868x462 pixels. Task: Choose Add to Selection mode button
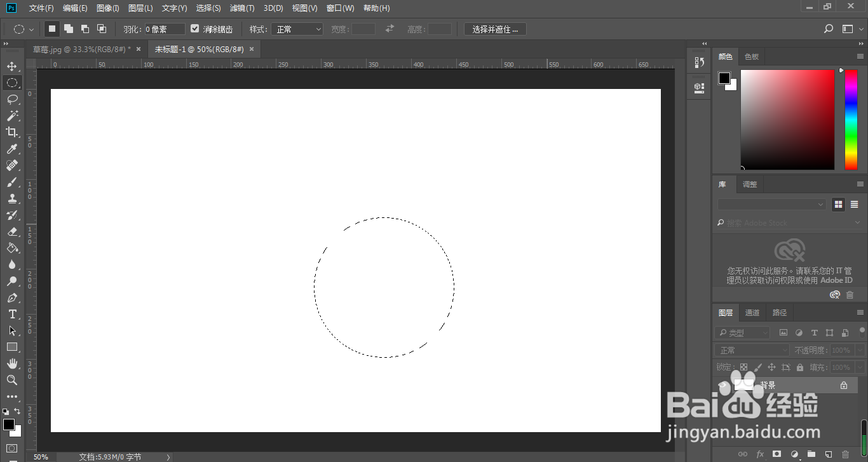[x=69, y=29]
